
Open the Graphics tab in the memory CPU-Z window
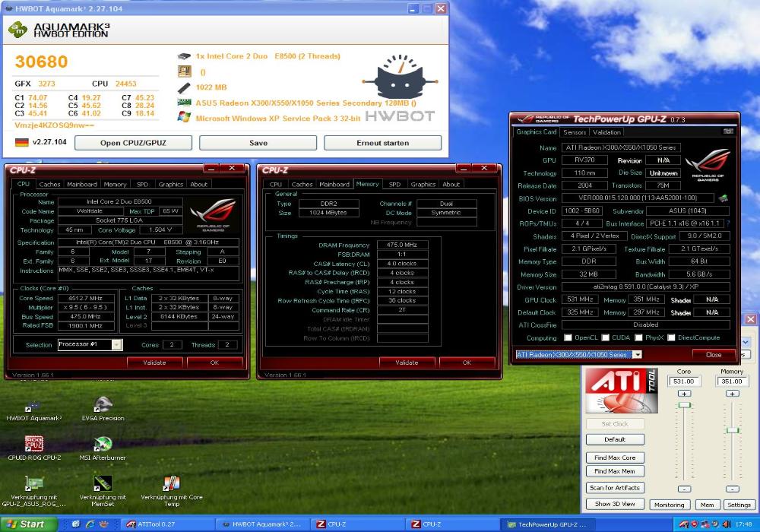tap(423, 184)
